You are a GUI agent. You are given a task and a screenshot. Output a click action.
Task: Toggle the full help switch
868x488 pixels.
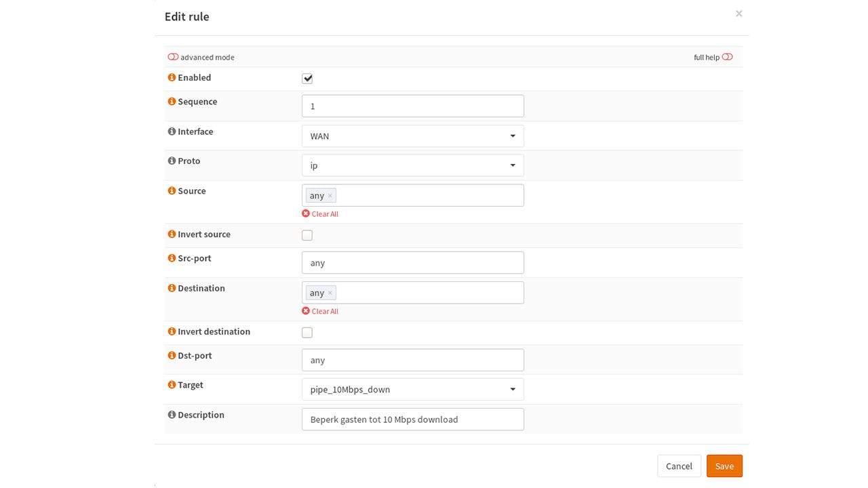tap(727, 58)
